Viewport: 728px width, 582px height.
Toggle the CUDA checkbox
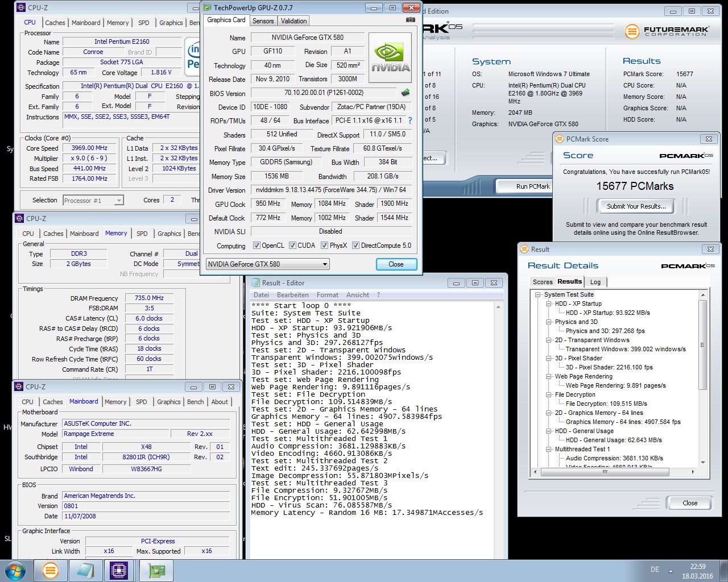(x=292, y=246)
